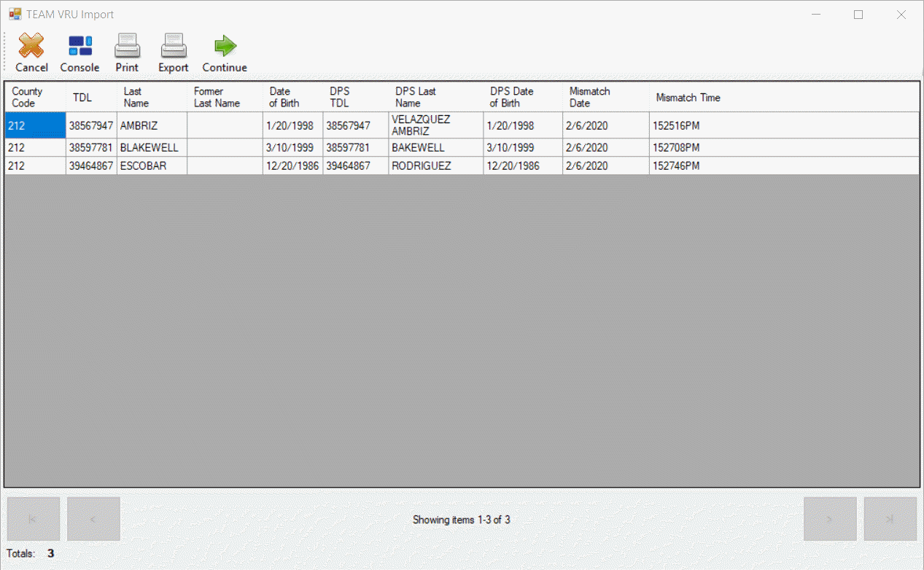Click the green Continue arrow icon
Viewport: 924px width, 570px height.
point(225,46)
